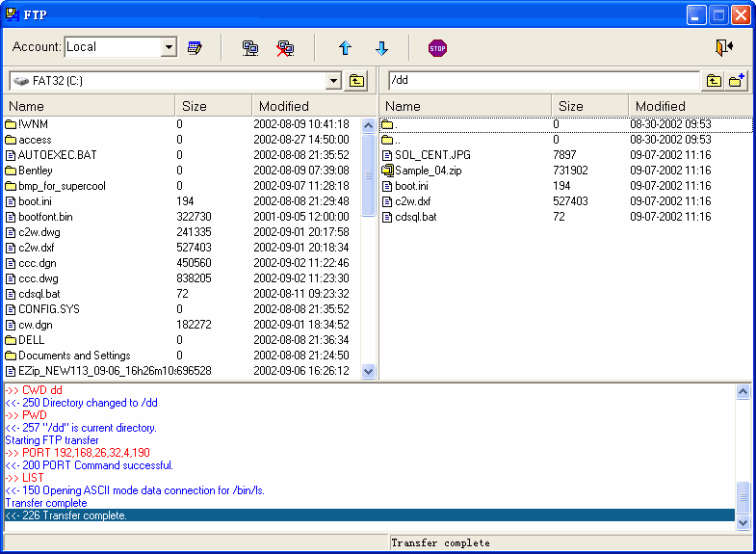Viewport: 756px width, 554px height.
Task: Expand the FAT32 (C:) drive dropdown
Action: point(334,81)
